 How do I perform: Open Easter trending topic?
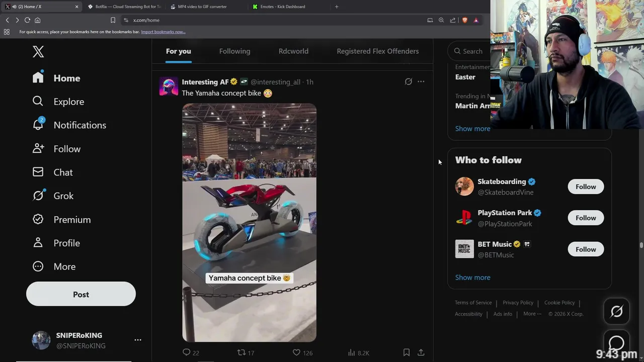[x=465, y=77]
